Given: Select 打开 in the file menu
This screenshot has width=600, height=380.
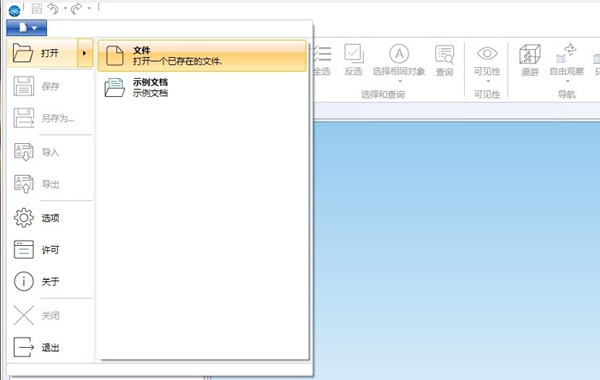Looking at the screenshot, I should click(42, 53).
